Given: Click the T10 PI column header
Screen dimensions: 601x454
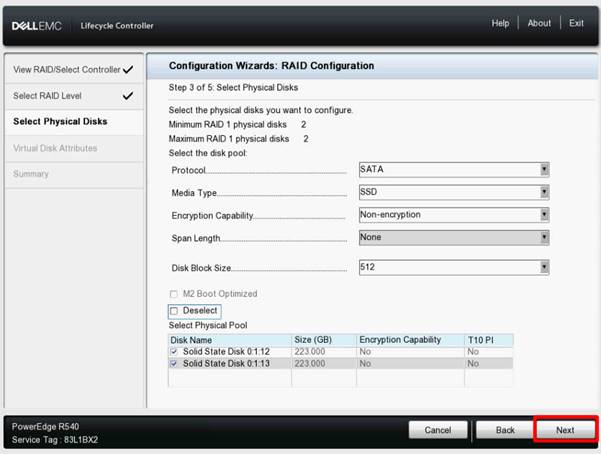Looking at the screenshot, I should [489, 340].
